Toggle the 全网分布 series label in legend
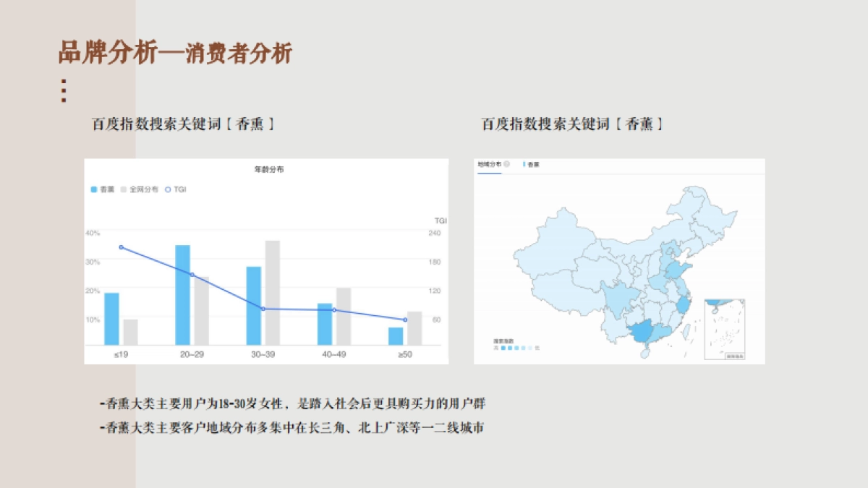The width and height of the screenshot is (868, 488). [144, 189]
